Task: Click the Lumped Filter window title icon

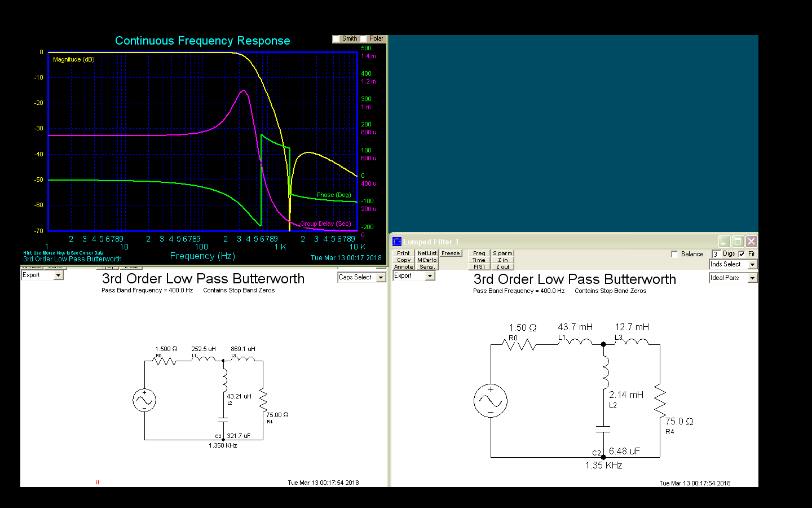Action: click(397, 242)
